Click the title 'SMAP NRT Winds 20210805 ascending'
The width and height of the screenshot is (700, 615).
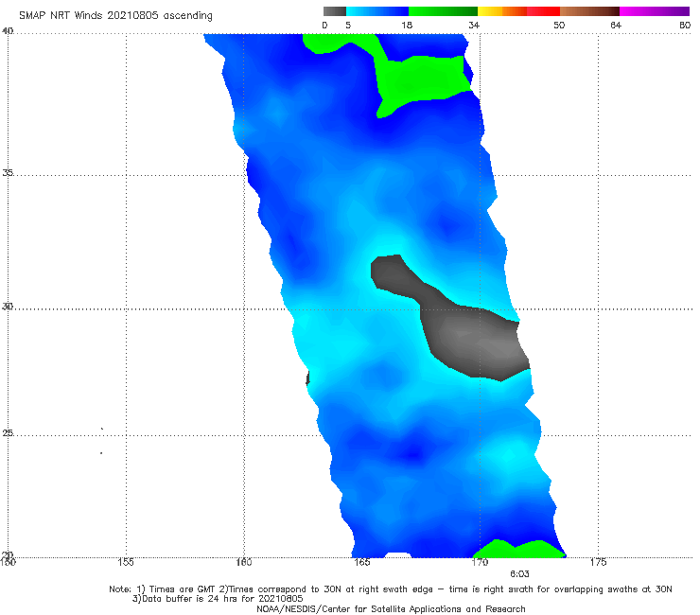coord(115,16)
